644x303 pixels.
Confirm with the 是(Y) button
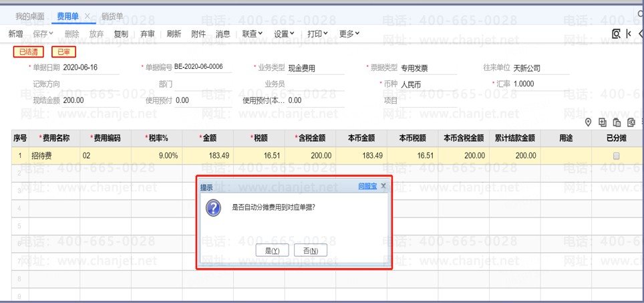click(273, 250)
